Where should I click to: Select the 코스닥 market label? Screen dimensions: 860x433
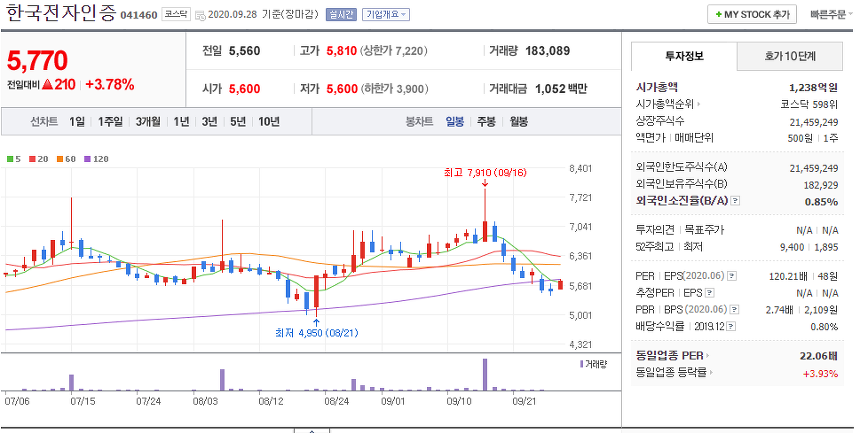coord(176,15)
